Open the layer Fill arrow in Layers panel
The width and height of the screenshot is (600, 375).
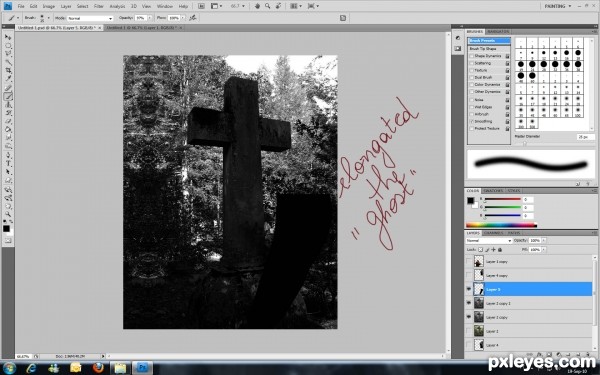click(x=544, y=249)
